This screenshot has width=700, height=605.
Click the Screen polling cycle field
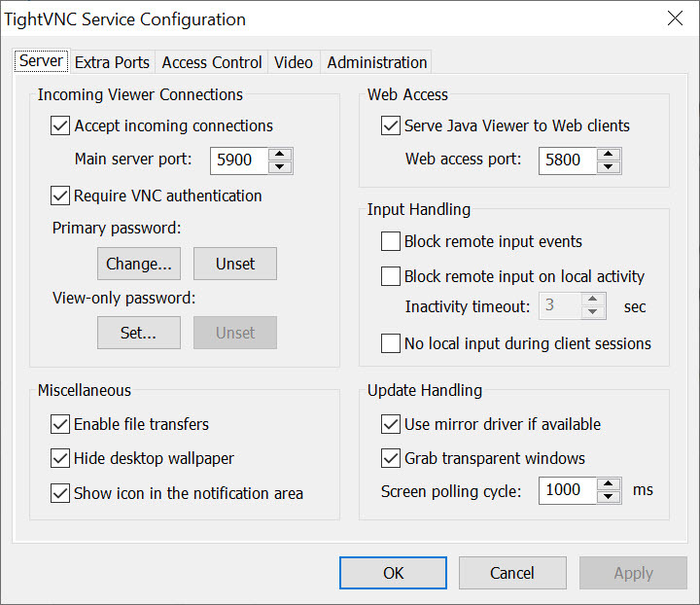tap(568, 490)
